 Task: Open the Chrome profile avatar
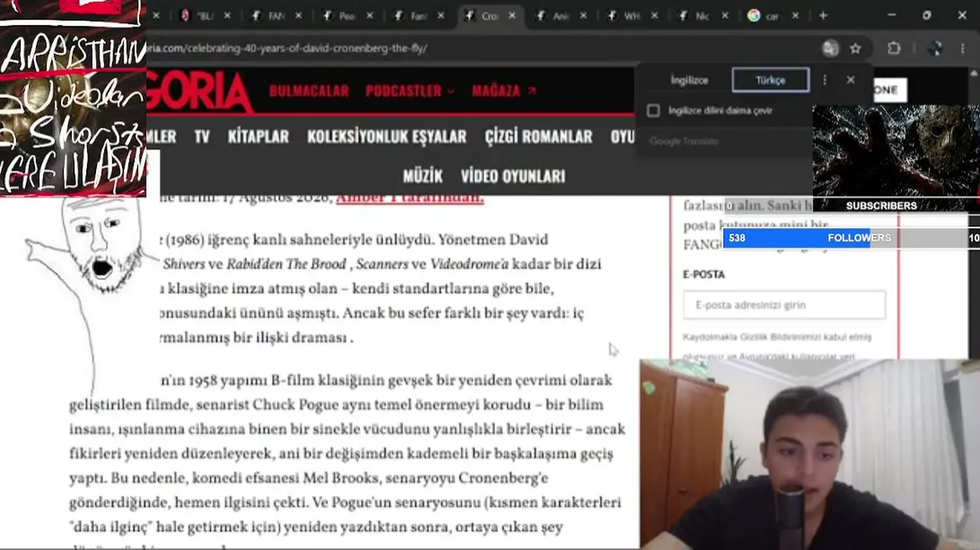click(x=934, y=48)
